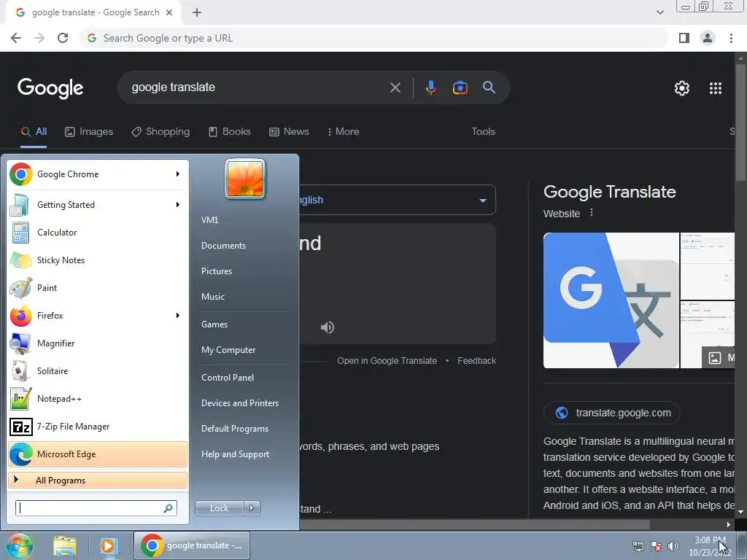Open Windows Media Player from the taskbar

click(109, 545)
